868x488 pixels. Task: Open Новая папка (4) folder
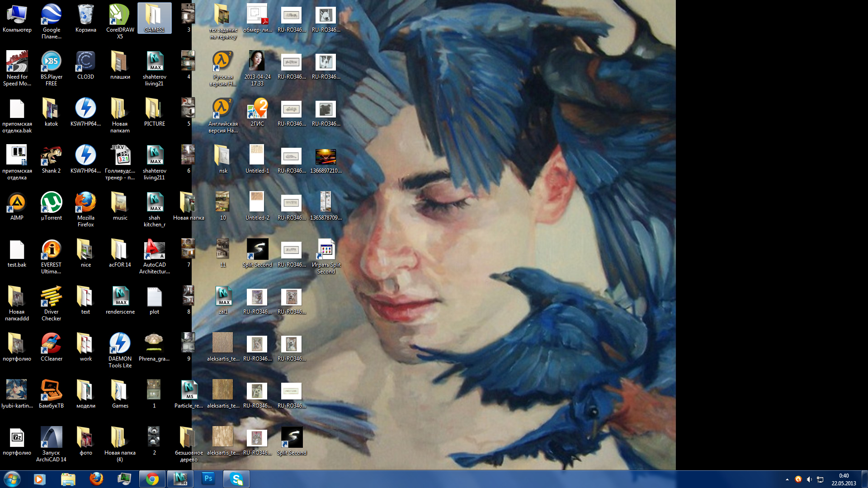click(120, 445)
